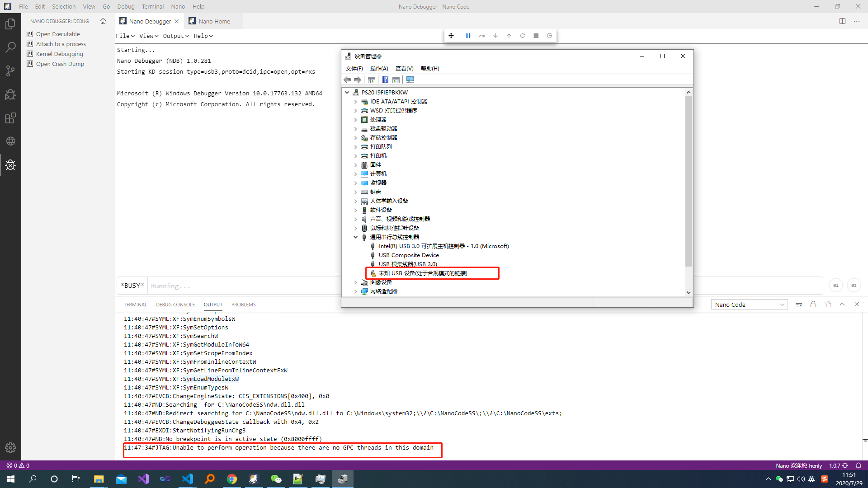Select Intel(R) USB 3.0 host controller entry
The height and width of the screenshot is (488, 868).
(x=443, y=246)
